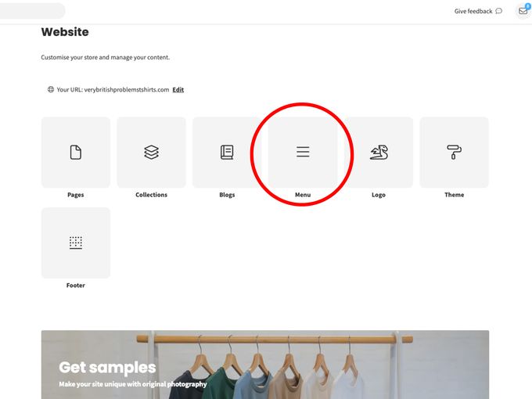Open the Pages document icon tile
This screenshot has width=532, height=399.
point(76,153)
